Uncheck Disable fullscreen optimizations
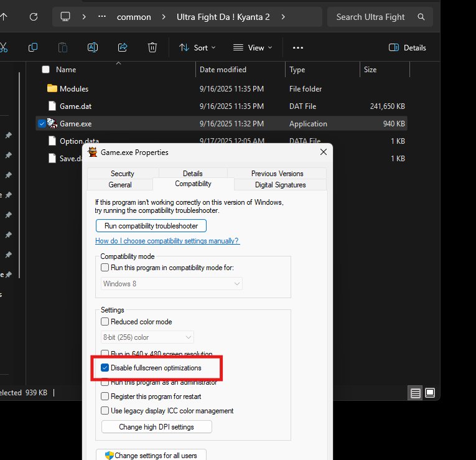 (x=105, y=368)
